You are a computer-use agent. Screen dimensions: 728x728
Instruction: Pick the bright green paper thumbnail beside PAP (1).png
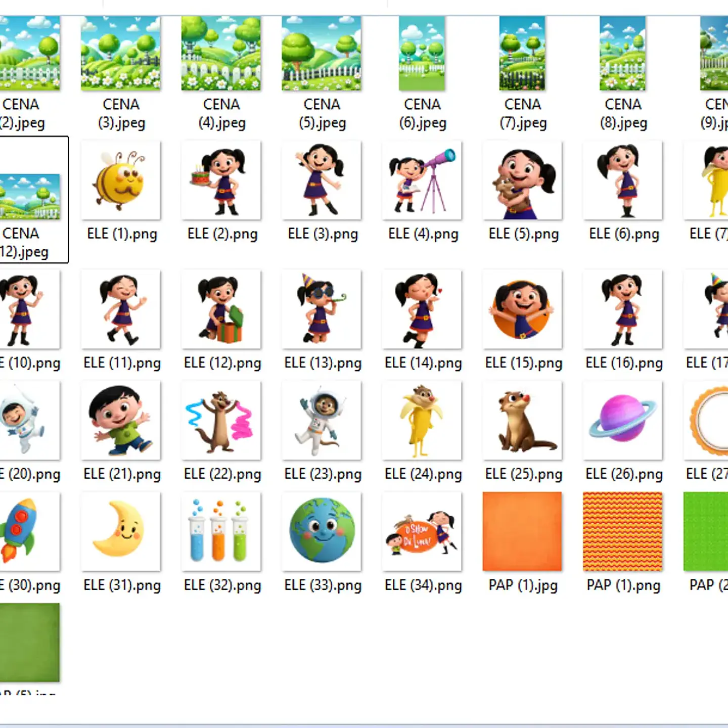tap(706, 531)
